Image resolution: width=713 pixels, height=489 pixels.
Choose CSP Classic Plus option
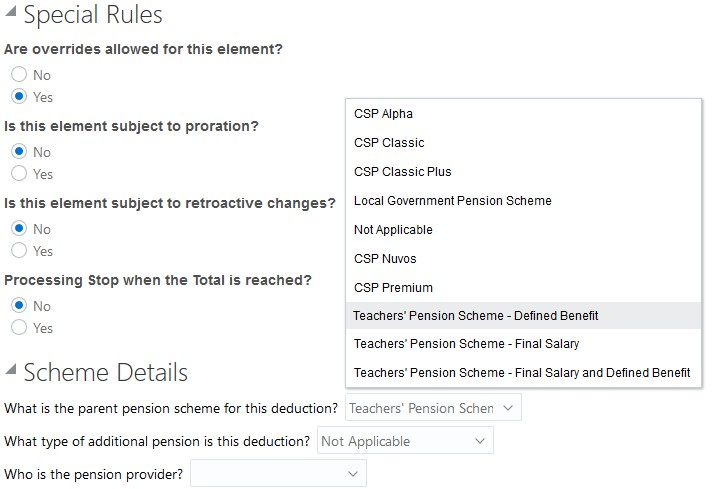point(403,172)
